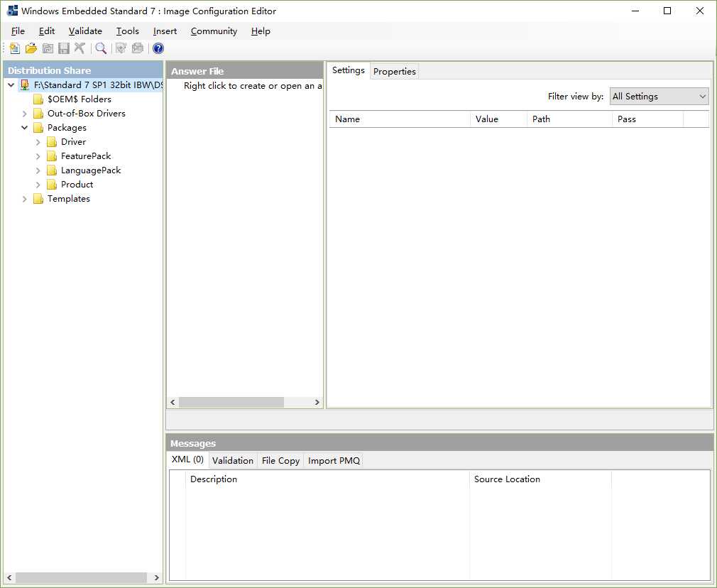Click the disabled Save floppy disk icon
Image resolution: width=717 pixels, height=588 pixels.
coord(64,48)
